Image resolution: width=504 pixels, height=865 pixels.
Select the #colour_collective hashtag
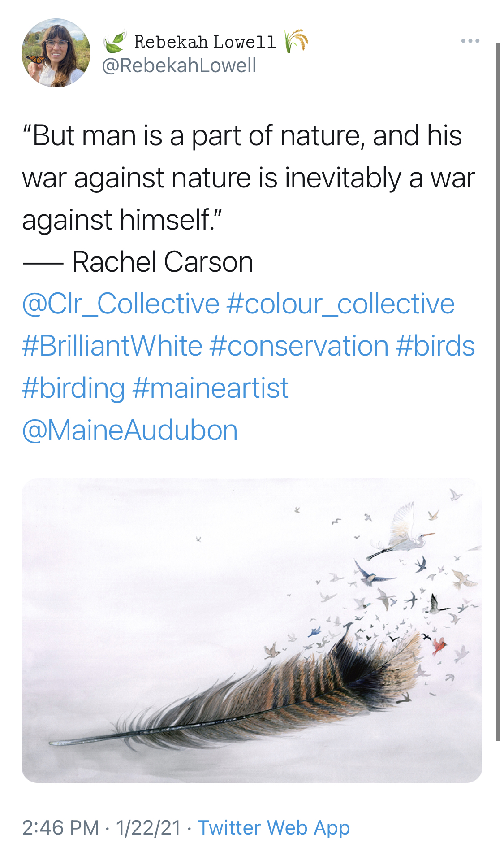point(340,304)
